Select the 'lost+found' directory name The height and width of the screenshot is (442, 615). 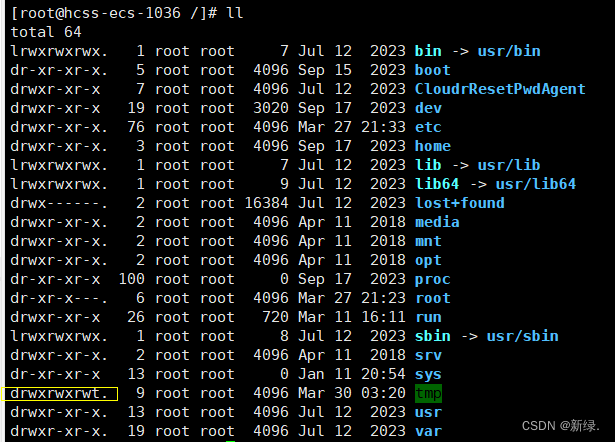point(460,203)
